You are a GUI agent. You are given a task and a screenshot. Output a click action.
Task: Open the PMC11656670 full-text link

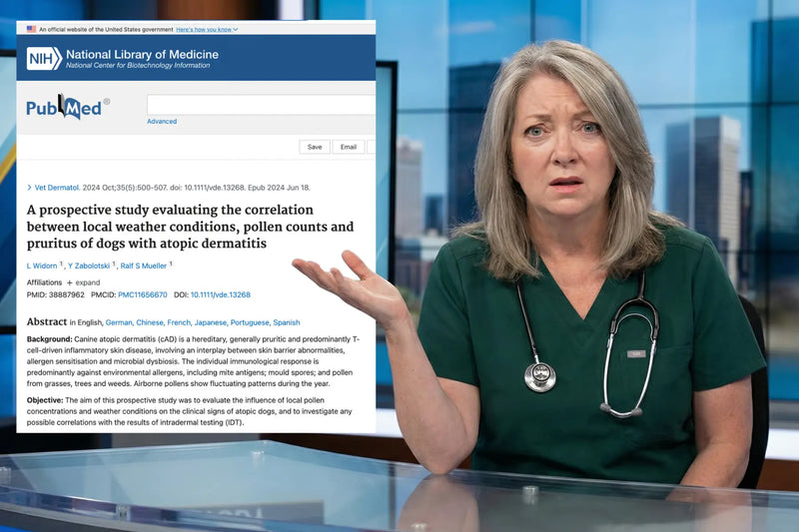(143, 294)
